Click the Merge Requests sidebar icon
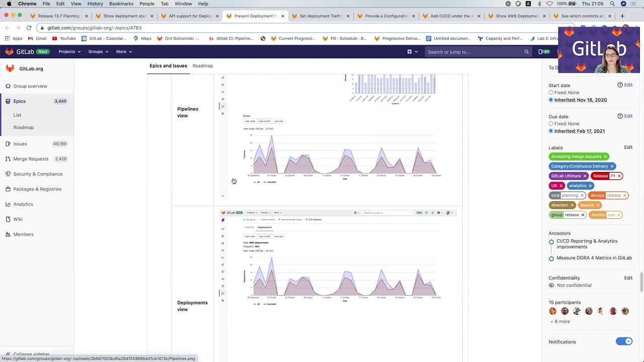Image resolution: width=644 pixels, height=362 pixels. 8,159
